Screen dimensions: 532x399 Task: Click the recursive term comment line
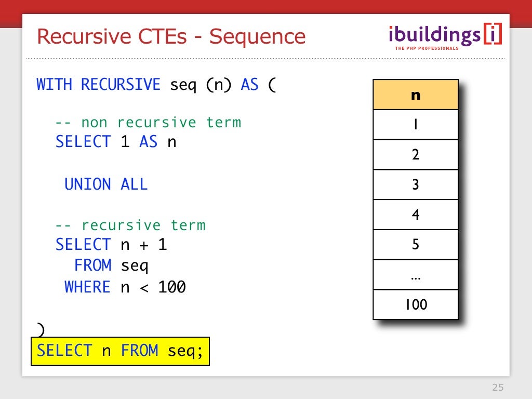[130, 225]
